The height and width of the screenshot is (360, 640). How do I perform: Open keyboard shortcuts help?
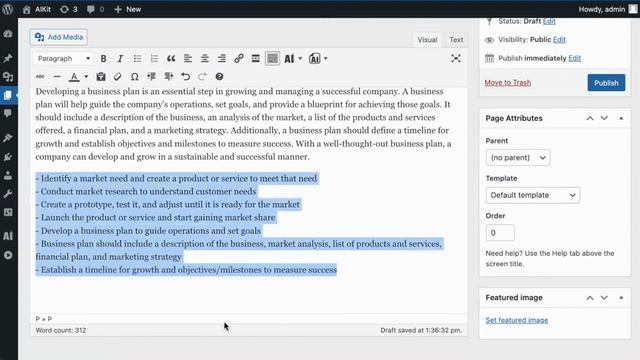click(219, 77)
